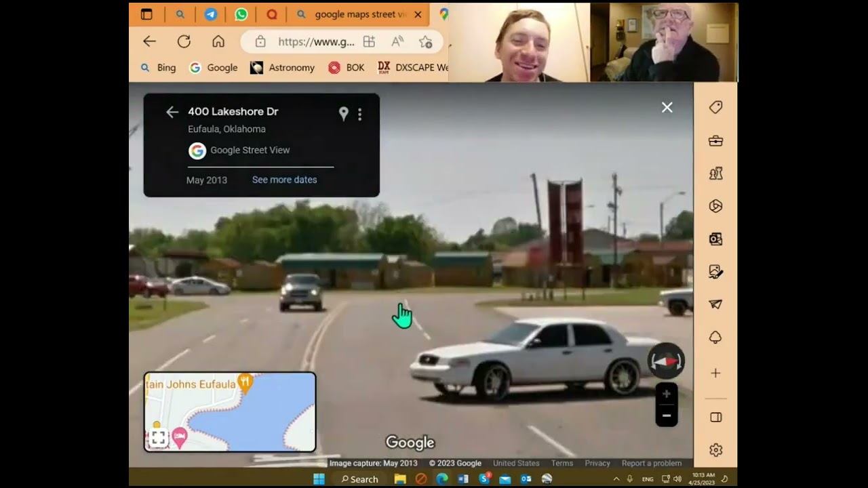This screenshot has height=488, width=868.
Task: Open the Outlook icon in Edge sidebar
Action: tap(715, 239)
